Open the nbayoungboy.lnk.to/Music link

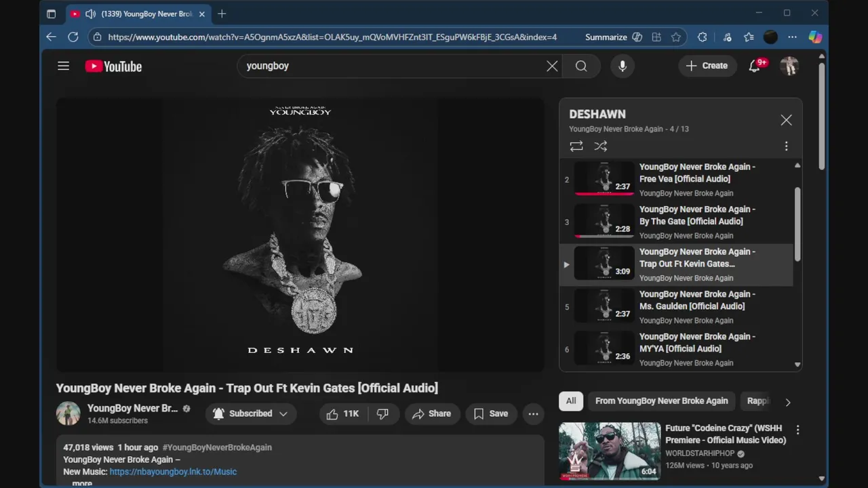[x=173, y=472]
